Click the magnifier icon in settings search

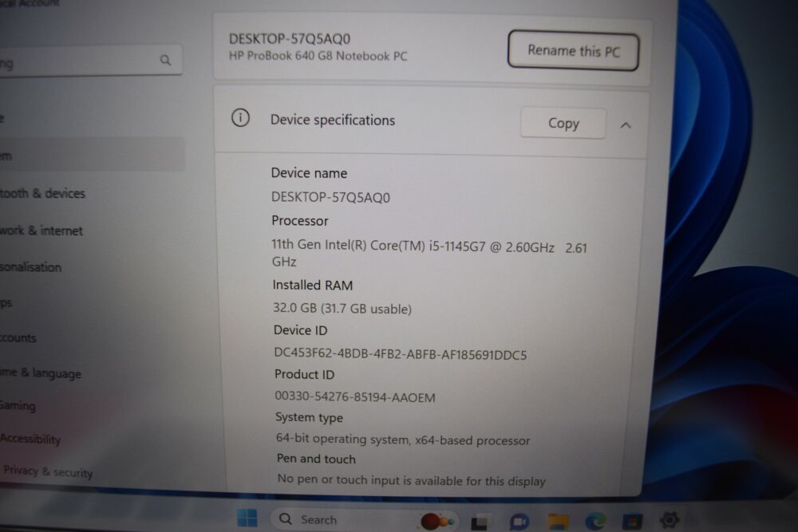click(165, 60)
